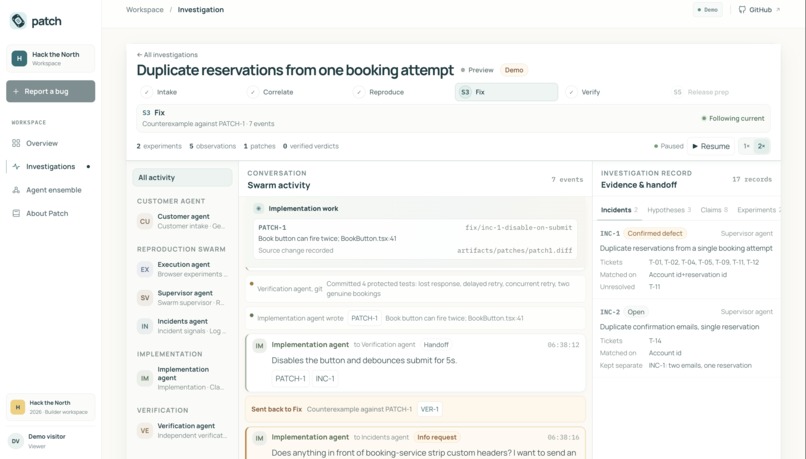Click the IM avatar on the Info request message

click(x=260, y=438)
